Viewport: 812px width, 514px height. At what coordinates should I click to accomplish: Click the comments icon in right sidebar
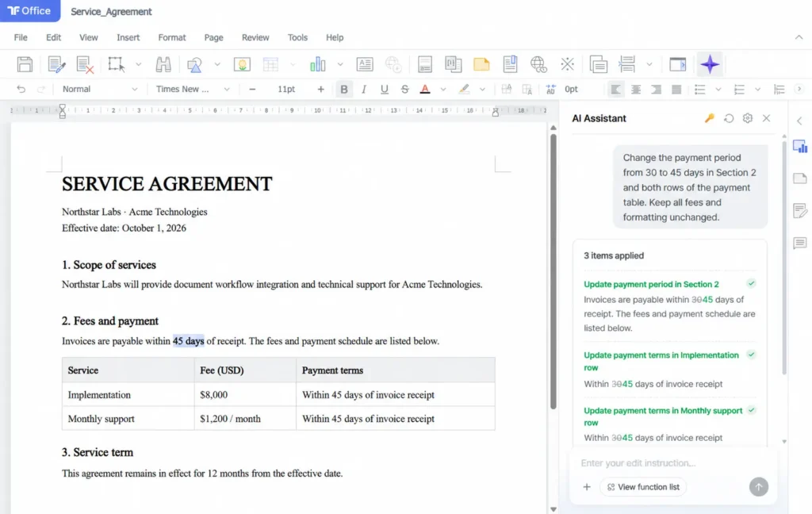coord(800,243)
